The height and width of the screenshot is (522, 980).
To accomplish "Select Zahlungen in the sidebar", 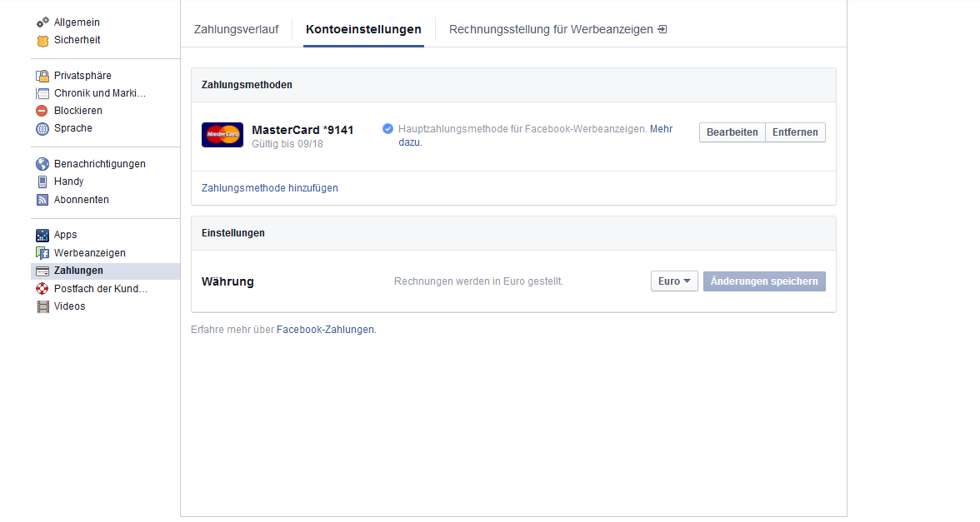I will coord(105,271).
